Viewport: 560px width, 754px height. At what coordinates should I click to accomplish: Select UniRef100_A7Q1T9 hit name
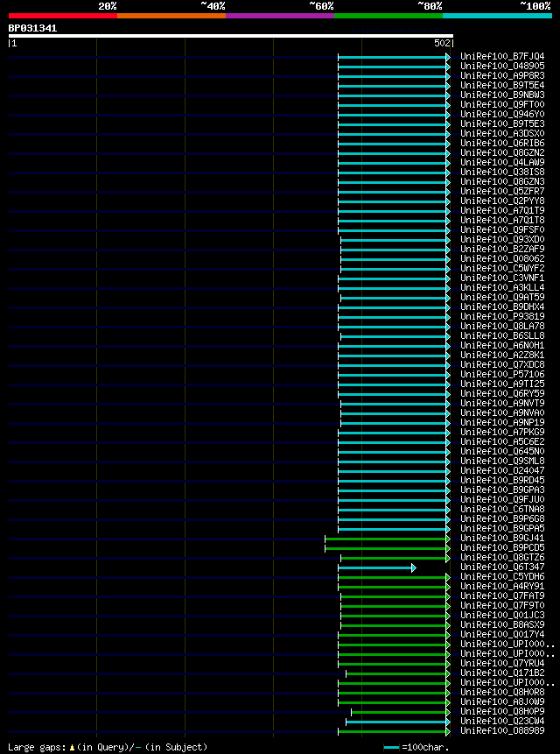502,211
